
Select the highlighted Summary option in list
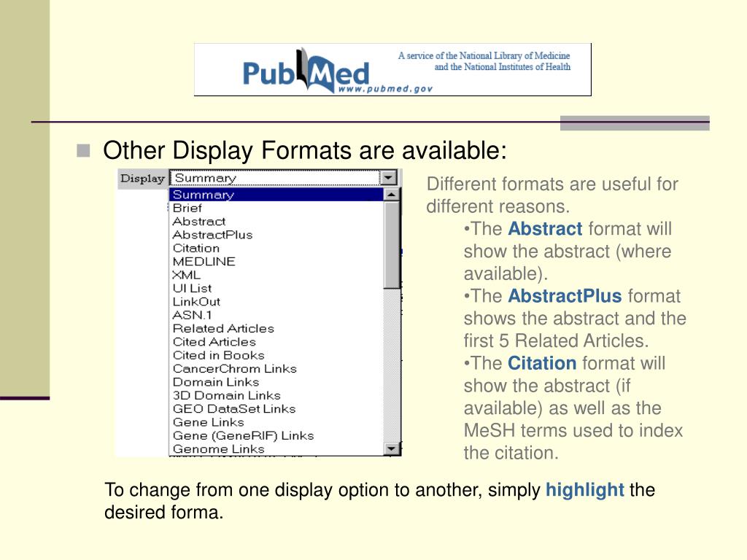(x=276, y=194)
